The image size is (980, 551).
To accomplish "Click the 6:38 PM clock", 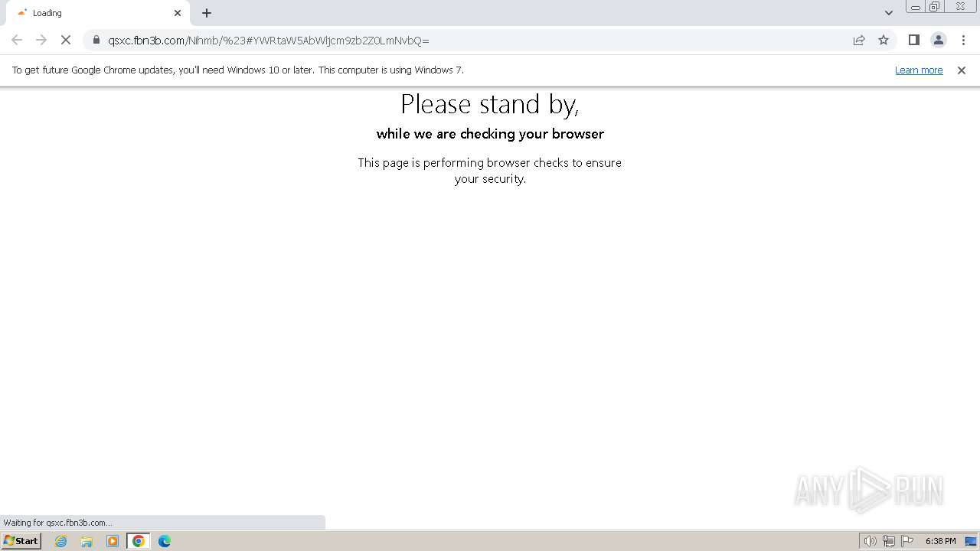I will [940, 541].
